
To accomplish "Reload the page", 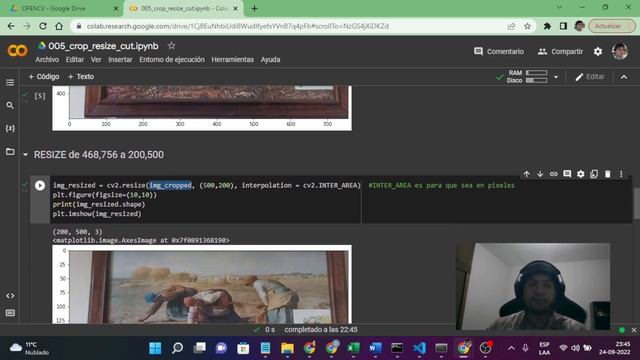I will point(43,26).
